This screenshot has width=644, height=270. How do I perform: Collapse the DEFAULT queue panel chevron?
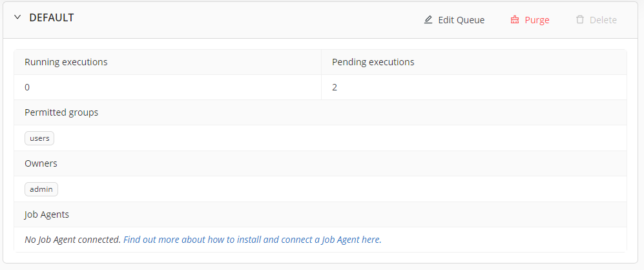tap(17, 18)
